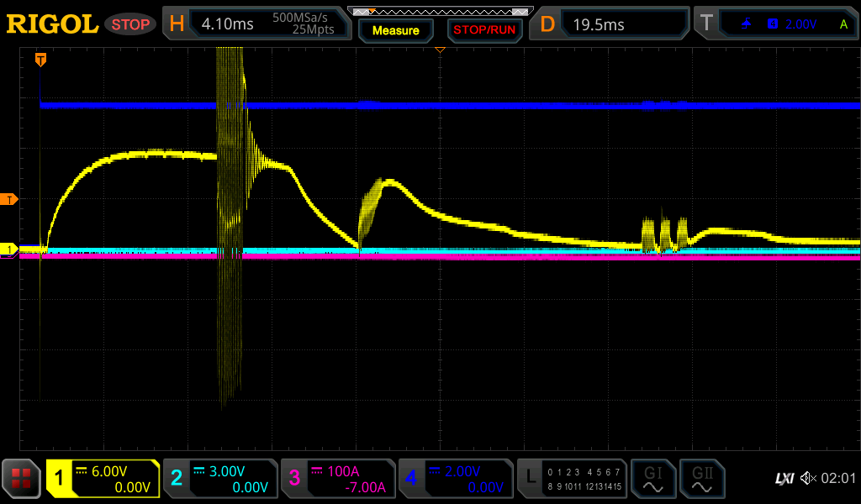Open the horizontal timebase 4.10ms settings
The width and height of the screenshot is (861, 504).
coord(257,24)
